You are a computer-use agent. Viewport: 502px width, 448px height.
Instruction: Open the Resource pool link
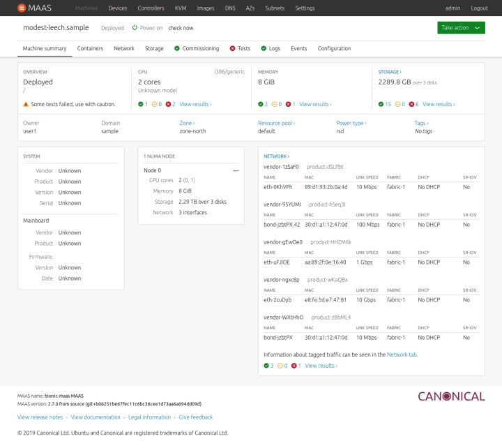click(x=276, y=123)
